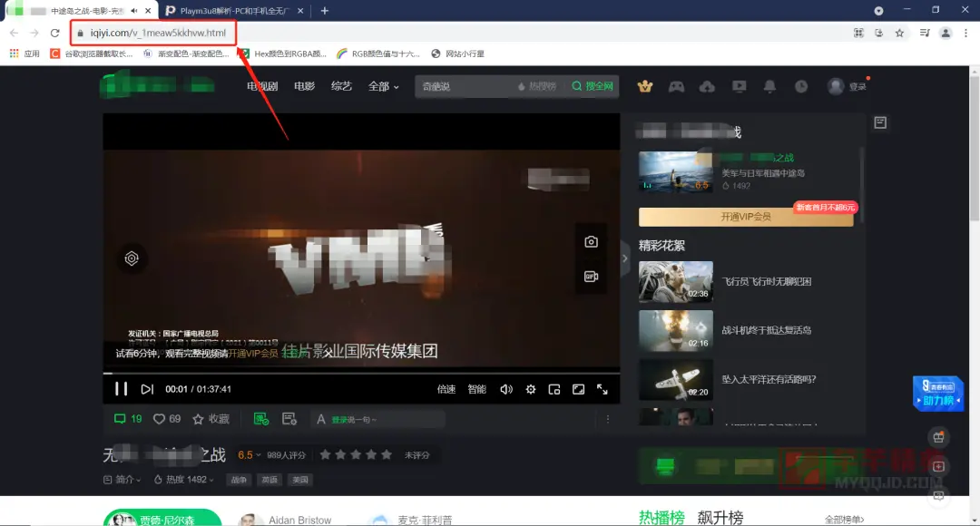The width and height of the screenshot is (980, 526).
Task: Open the VIP crown icon
Action: point(645,86)
